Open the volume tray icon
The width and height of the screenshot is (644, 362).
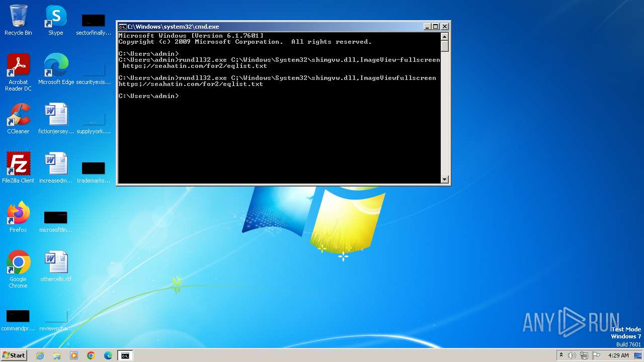pyautogui.click(x=572, y=355)
